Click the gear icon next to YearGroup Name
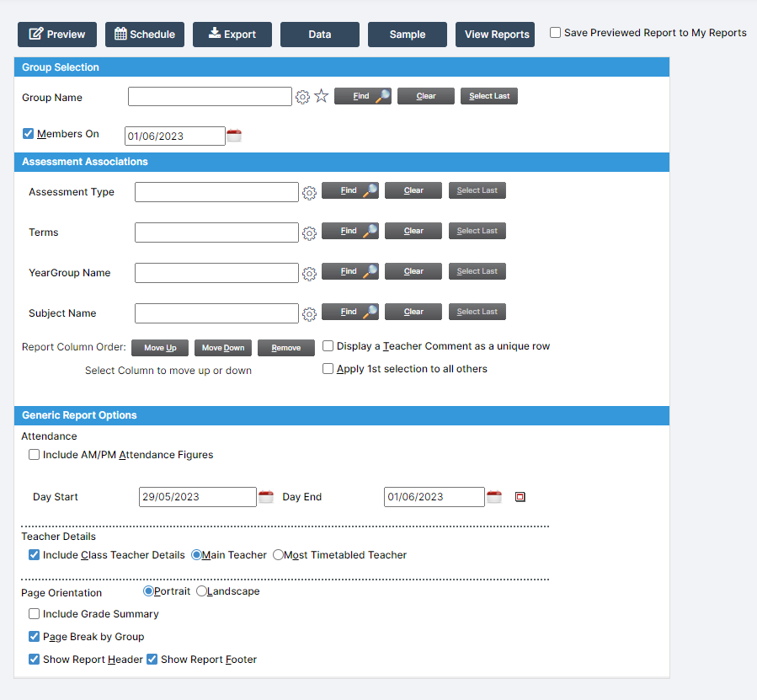The height and width of the screenshot is (700, 757). pyautogui.click(x=310, y=274)
